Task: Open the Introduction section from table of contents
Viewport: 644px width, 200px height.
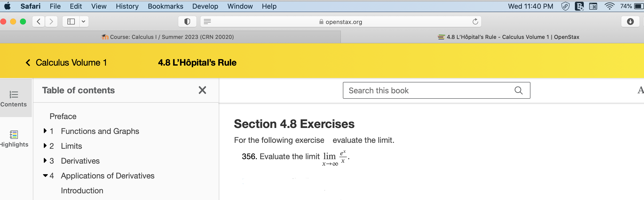Action: tap(82, 190)
